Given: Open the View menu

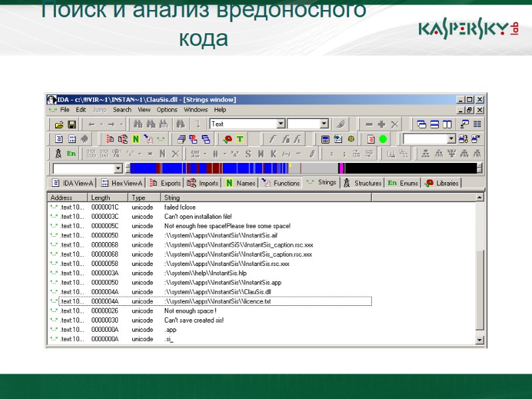Looking at the screenshot, I should (144, 110).
